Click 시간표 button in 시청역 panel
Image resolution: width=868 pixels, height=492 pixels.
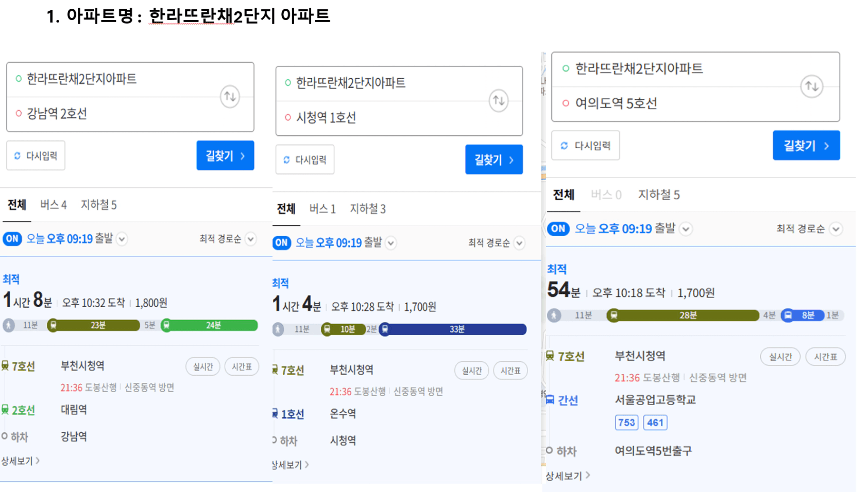click(x=510, y=371)
